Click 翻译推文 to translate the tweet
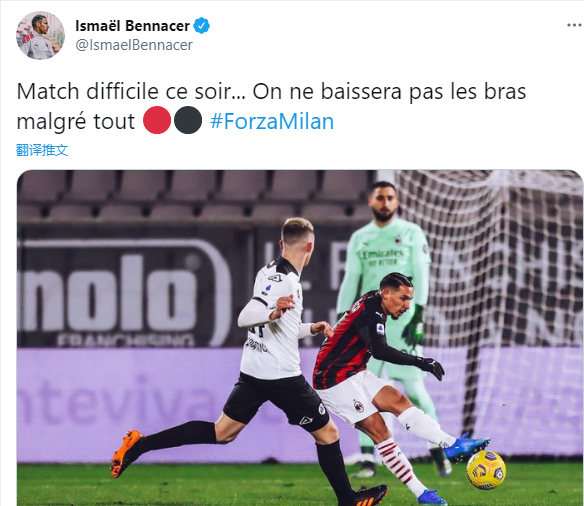This screenshot has height=506, width=584. [42, 150]
